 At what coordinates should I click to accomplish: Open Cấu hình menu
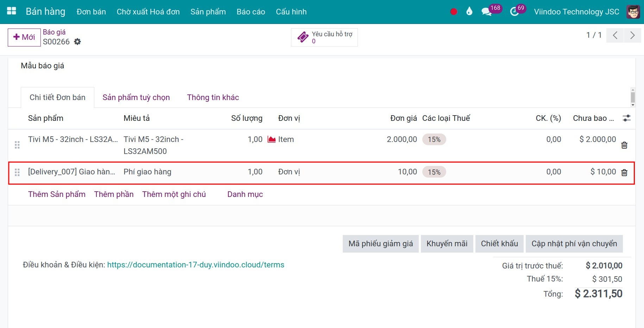291,12
